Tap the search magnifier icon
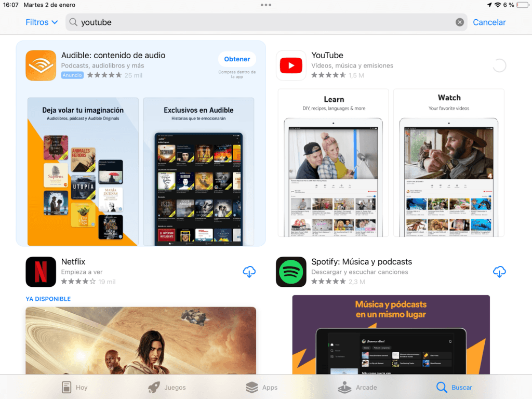 tap(73, 22)
